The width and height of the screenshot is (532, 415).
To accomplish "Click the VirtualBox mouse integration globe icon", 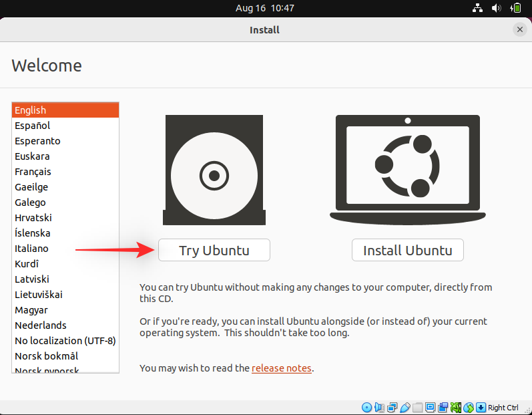I will [x=468, y=407].
